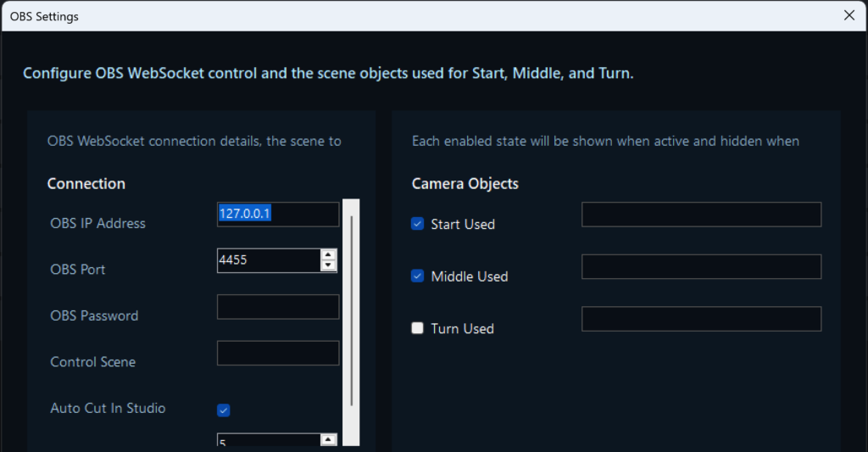Decrease OBS Port with down arrow

point(329,266)
